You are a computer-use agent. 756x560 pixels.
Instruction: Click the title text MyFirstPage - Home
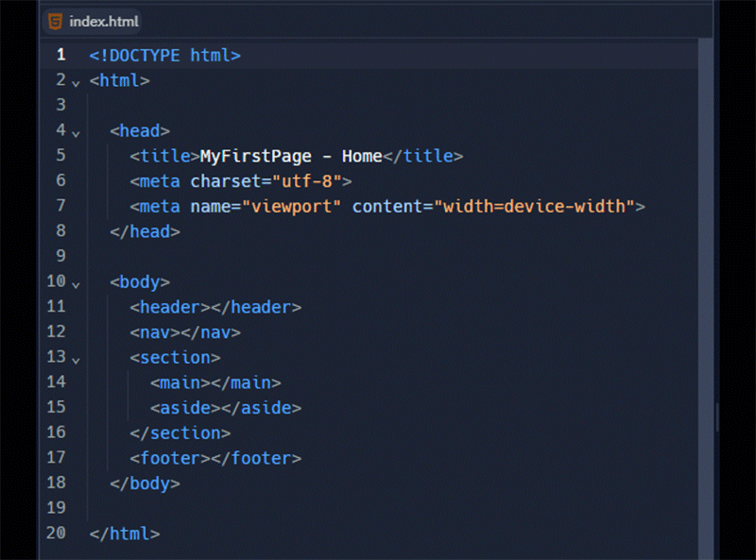(x=291, y=156)
